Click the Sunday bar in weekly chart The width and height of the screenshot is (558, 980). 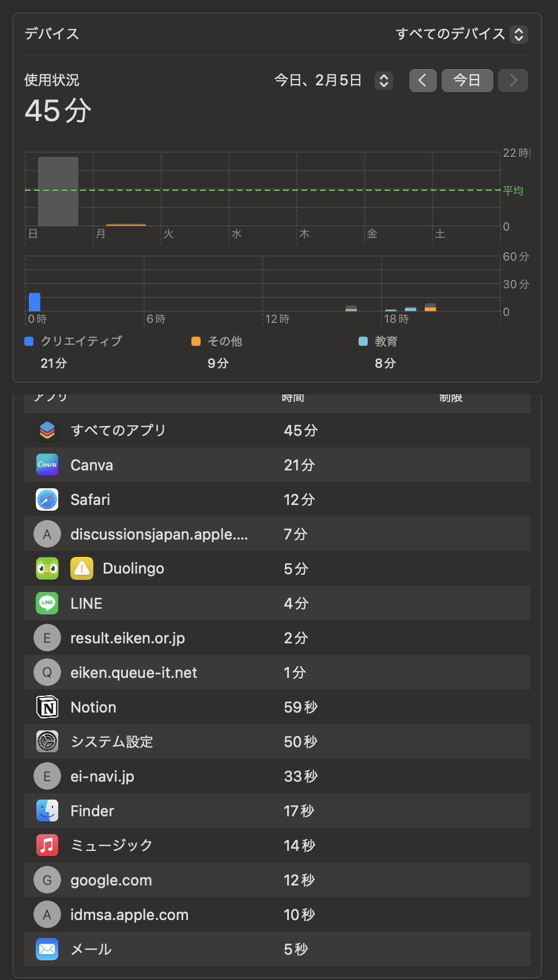[58, 191]
